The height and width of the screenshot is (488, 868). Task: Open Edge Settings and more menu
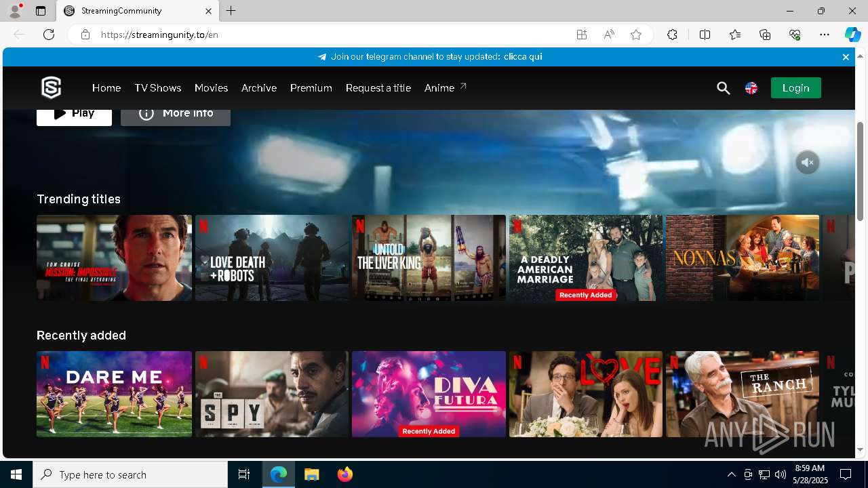[825, 35]
